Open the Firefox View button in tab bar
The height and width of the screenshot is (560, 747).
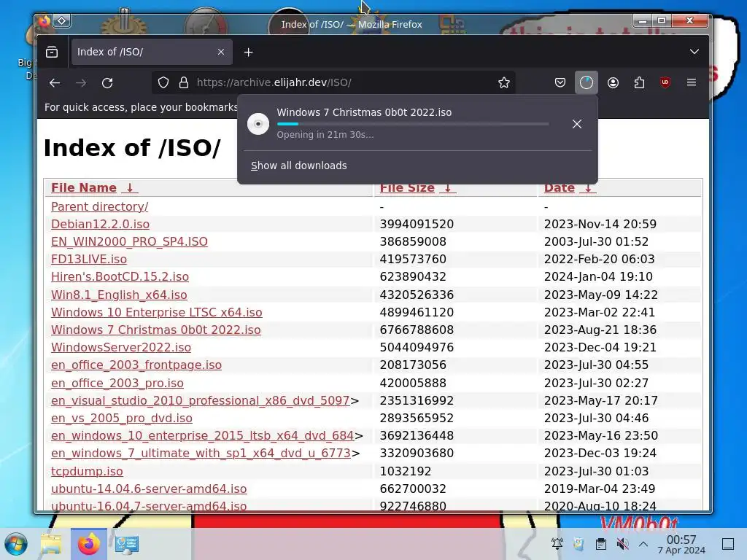[x=52, y=52]
